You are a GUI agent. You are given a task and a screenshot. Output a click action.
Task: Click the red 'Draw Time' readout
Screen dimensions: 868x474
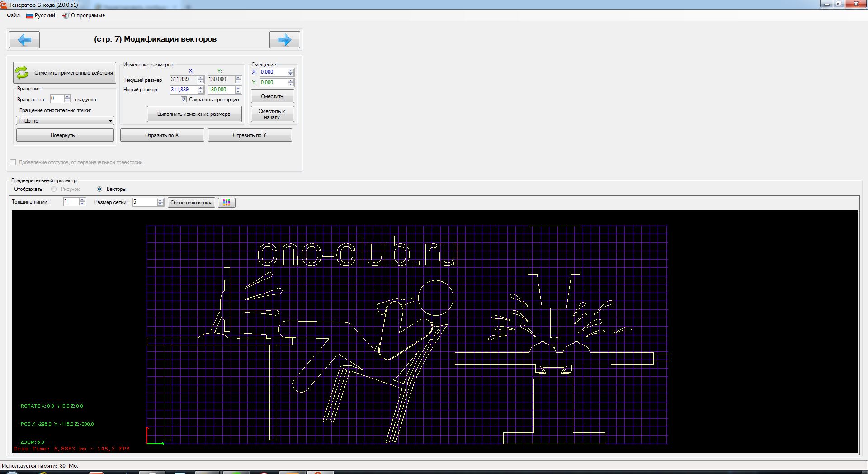(72, 449)
